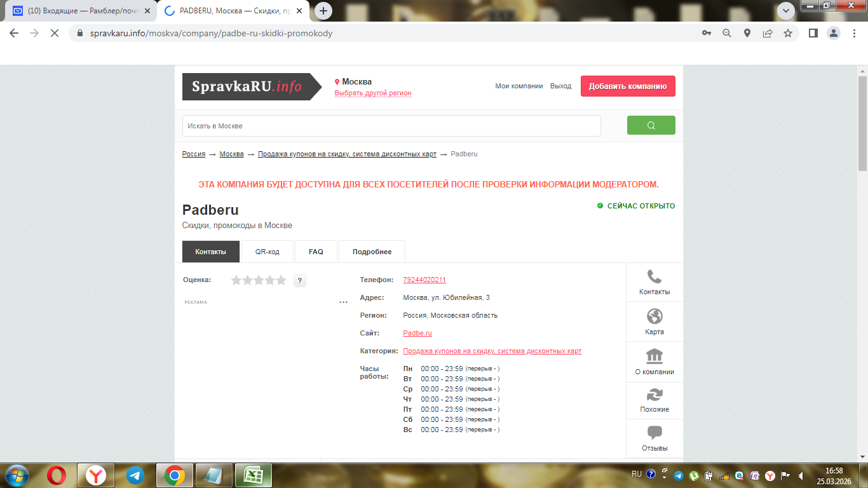Viewport: 868px width, 488px height.
Task: Open Мои компании link
Action: click(x=519, y=86)
